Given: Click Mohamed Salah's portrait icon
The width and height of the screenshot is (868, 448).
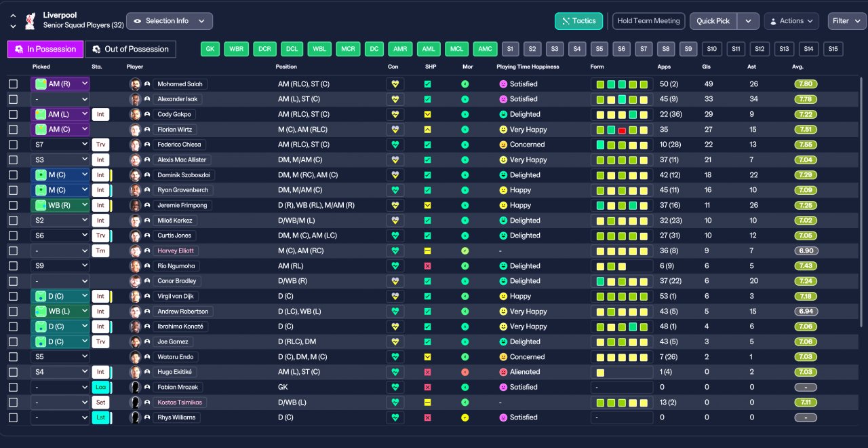Looking at the screenshot, I should pyautogui.click(x=135, y=84).
